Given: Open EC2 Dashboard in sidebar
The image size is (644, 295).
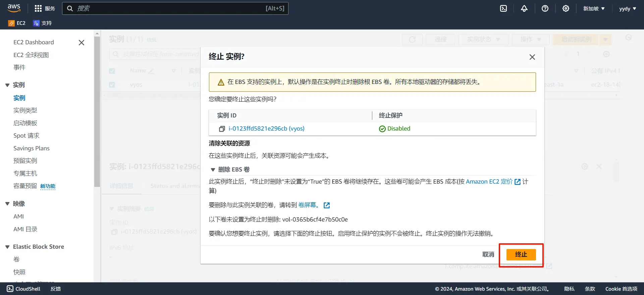Looking at the screenshot, I should click(34, 42).
